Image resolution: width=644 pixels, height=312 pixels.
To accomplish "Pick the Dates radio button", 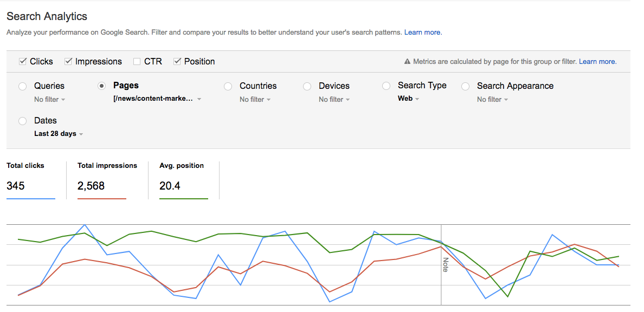I will (22, 121).
